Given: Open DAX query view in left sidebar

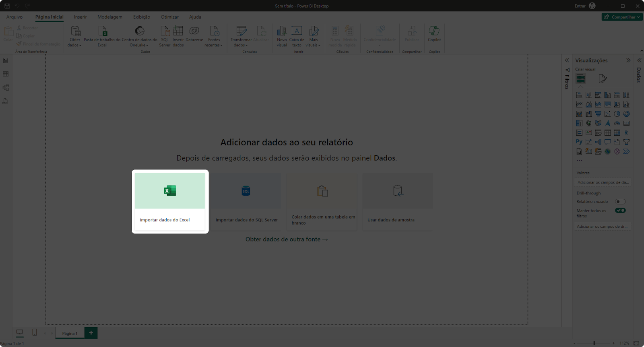Looking at the screenshot, I should click(6, 101).
